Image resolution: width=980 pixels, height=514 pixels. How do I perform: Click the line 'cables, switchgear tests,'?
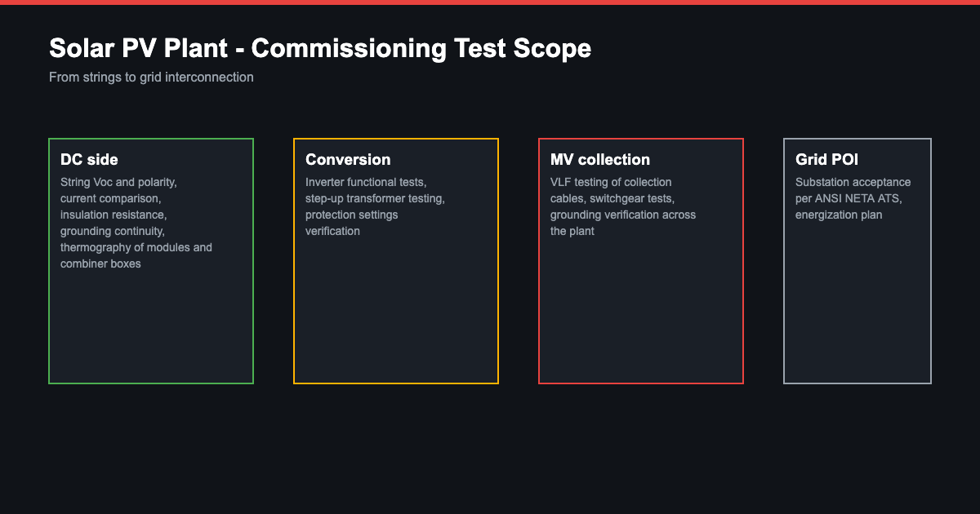click(612, 198)
